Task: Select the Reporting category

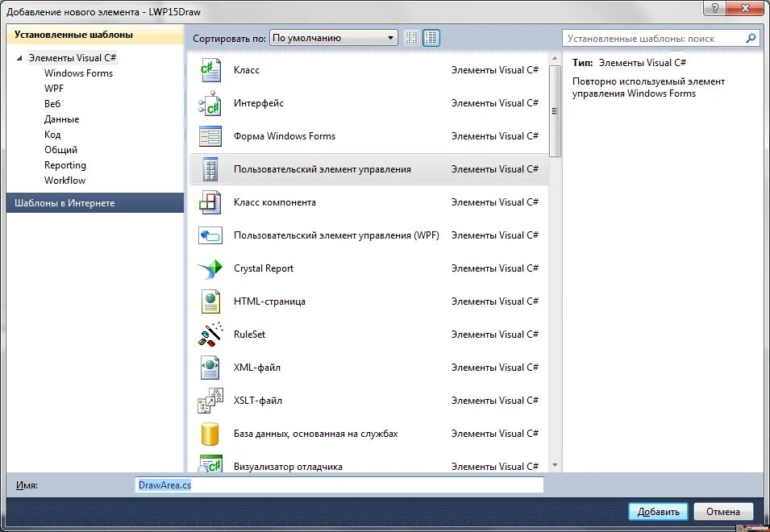Action: click(65, 165)
